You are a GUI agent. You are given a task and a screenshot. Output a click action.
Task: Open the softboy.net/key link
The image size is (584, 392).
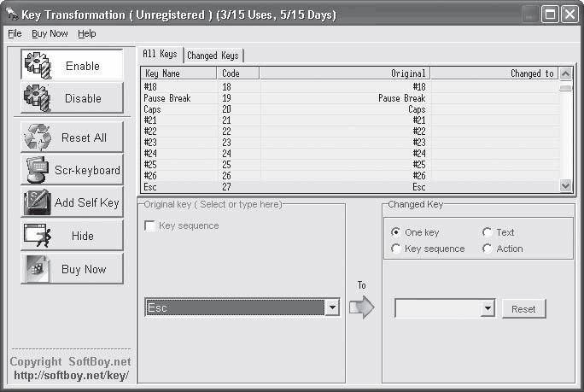point(71,375)
